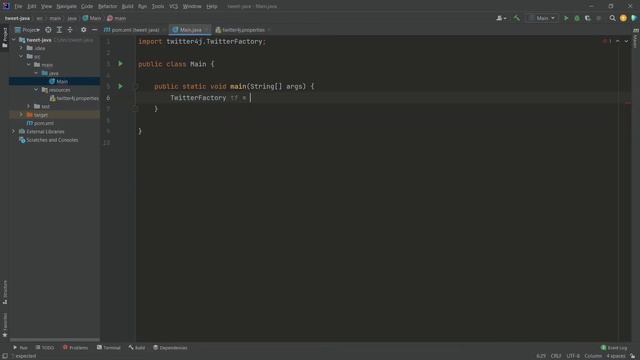The image size is (640, 360).
Task: Toggle the Favorites side tool window button
Action: click(x=5, y=325)
